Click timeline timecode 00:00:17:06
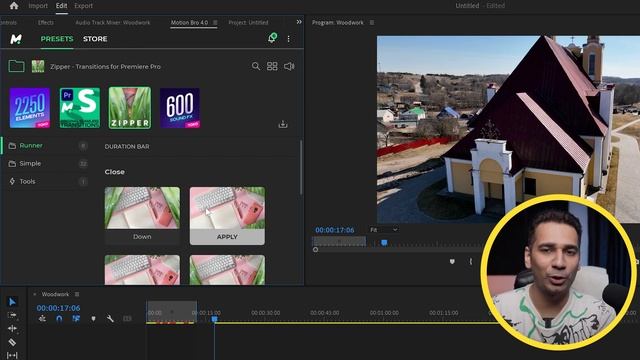 point(58,308)
